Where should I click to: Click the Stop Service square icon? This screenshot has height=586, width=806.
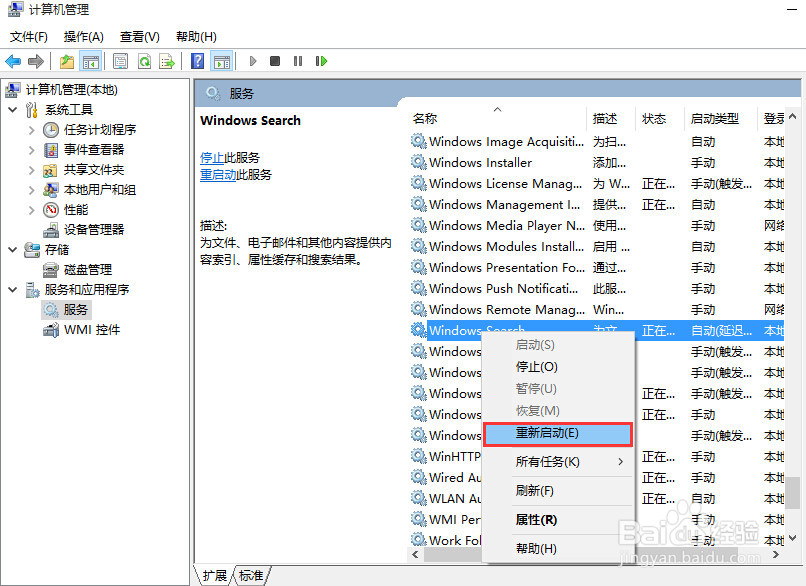275,61
